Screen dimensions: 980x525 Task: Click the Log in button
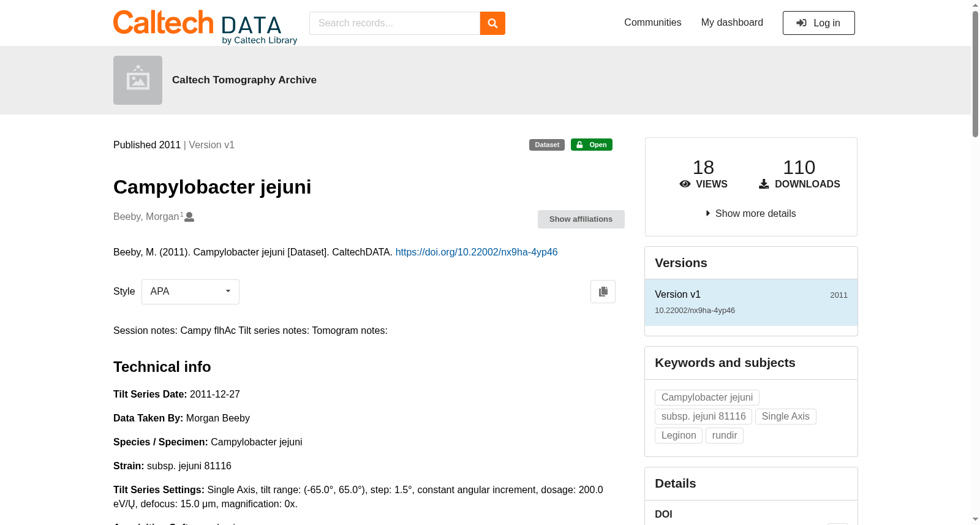pos(818,23)
